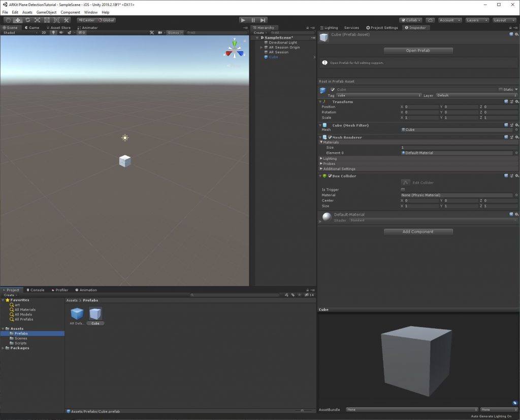The width and height of the screenshot is (520, 420).
Task: Step one frame forward
Action: (263, 20)
